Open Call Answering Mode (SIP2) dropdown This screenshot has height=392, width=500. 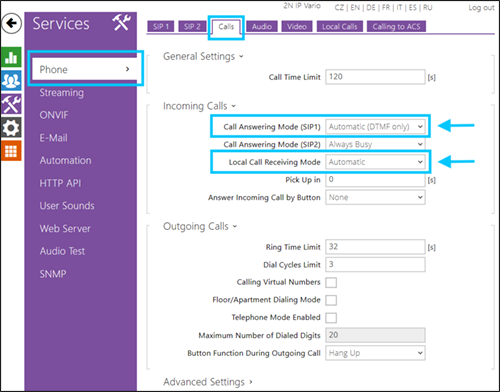375,144
